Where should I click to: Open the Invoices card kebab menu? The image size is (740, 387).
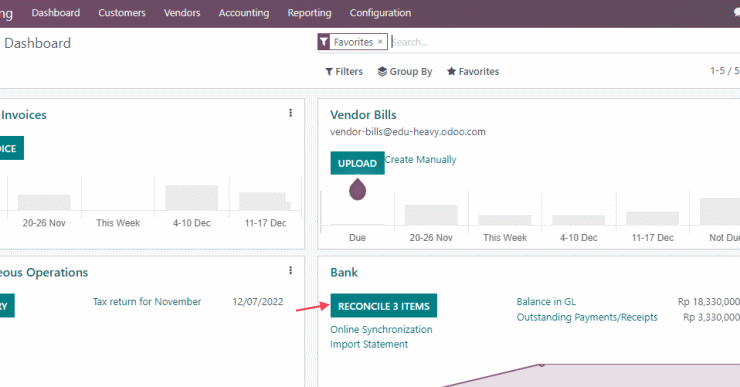[290, 113]
